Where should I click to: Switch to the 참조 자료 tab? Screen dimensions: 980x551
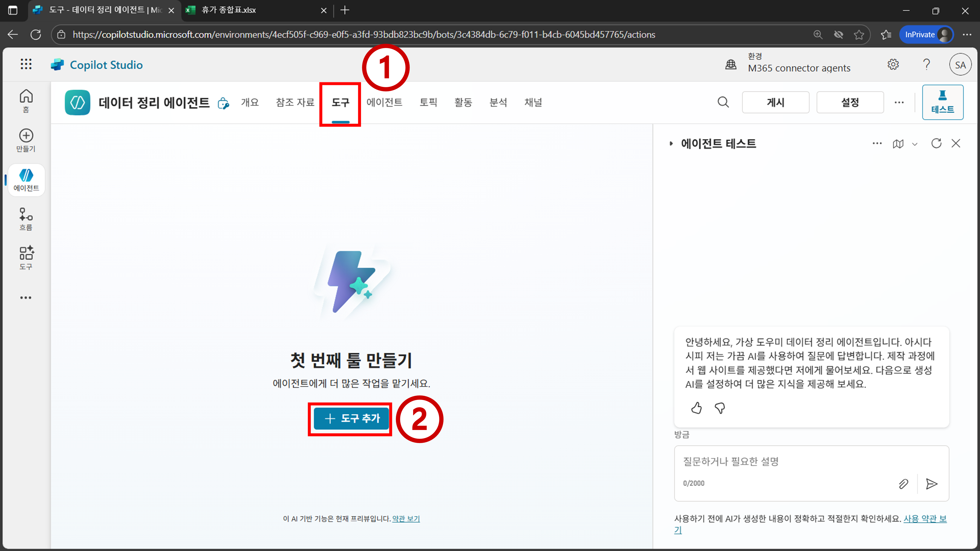[295, 102]
